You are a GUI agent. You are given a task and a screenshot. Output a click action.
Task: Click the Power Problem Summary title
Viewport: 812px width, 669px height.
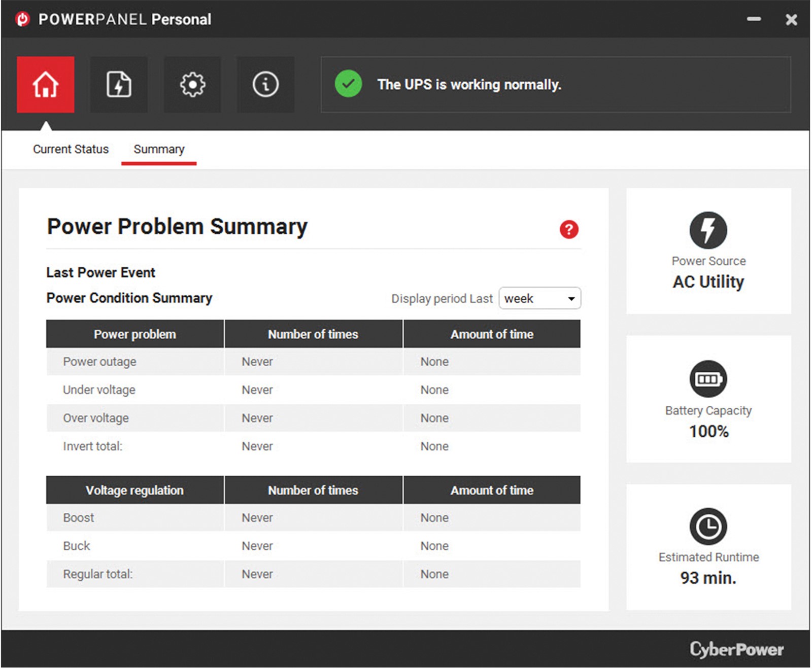pos(177,226)
